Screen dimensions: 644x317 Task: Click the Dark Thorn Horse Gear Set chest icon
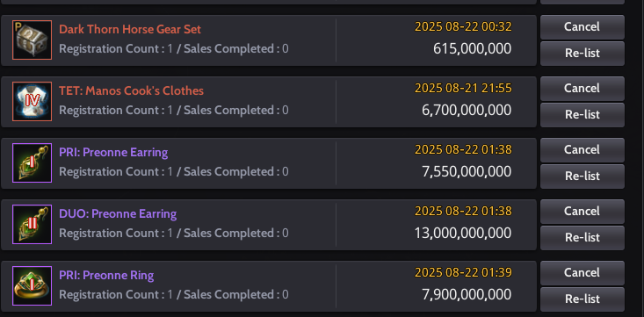coord(32,40)
